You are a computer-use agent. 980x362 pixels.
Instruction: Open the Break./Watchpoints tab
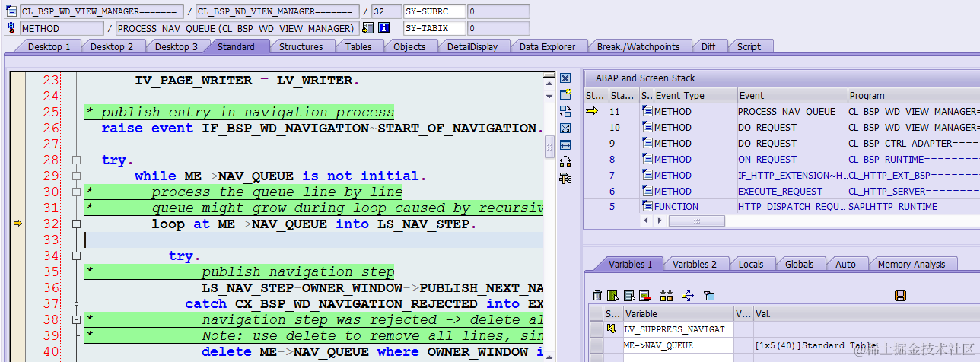click(638, 46)
